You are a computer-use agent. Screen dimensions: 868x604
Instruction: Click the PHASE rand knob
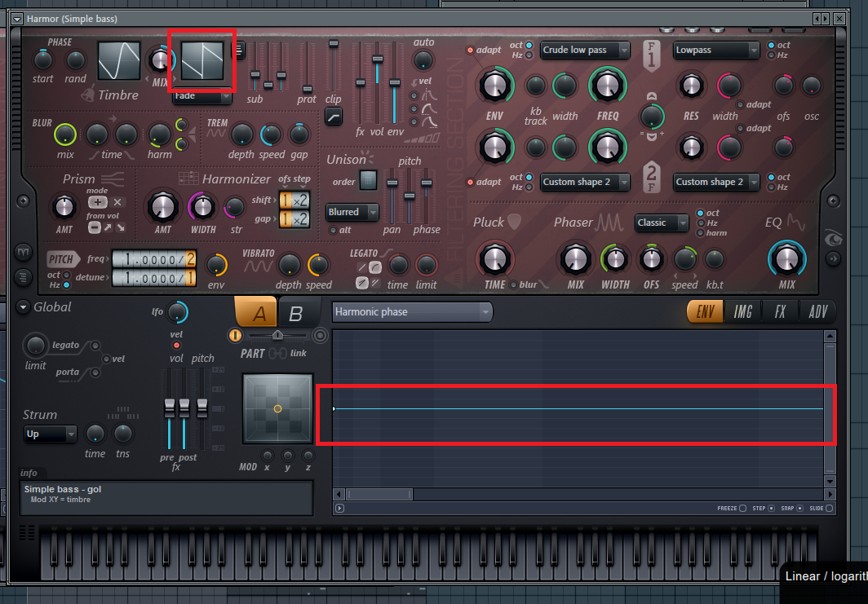click(75, 60)
